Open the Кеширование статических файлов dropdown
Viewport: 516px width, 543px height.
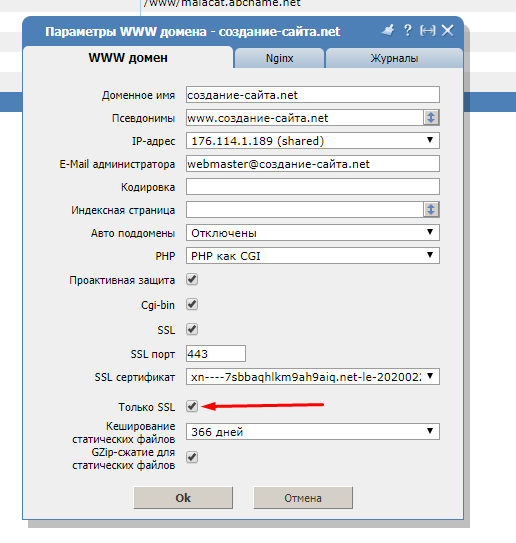coord(313,431)
